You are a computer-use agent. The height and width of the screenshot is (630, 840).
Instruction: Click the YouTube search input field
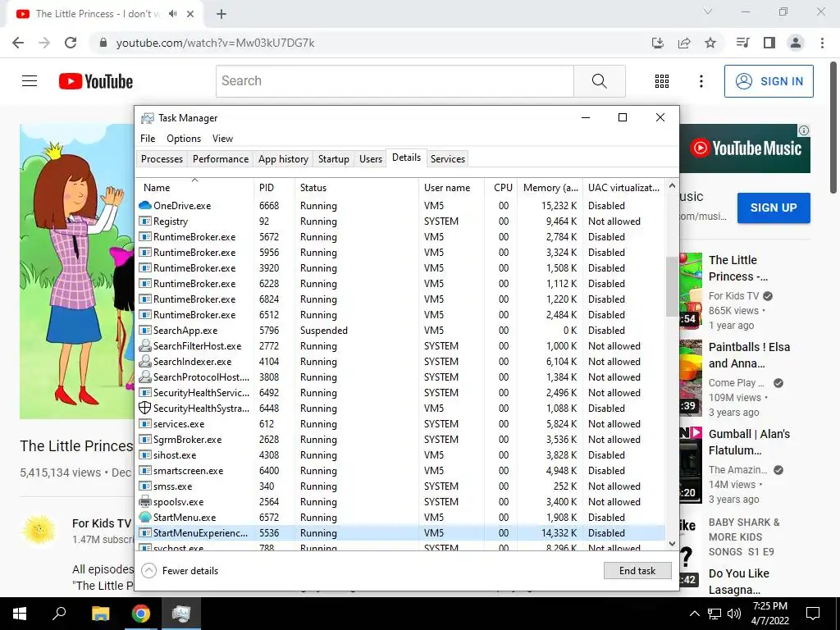tap(395, 81)
